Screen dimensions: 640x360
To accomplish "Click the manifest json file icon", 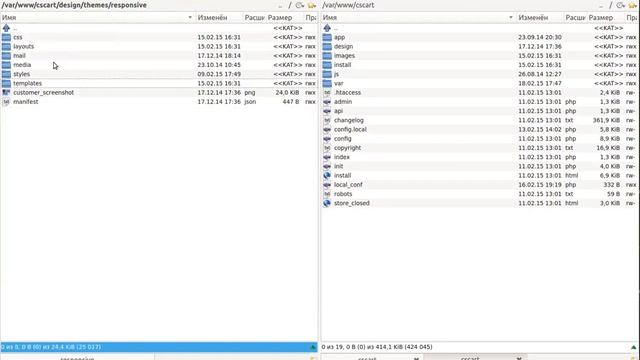I will click(6, 102).
